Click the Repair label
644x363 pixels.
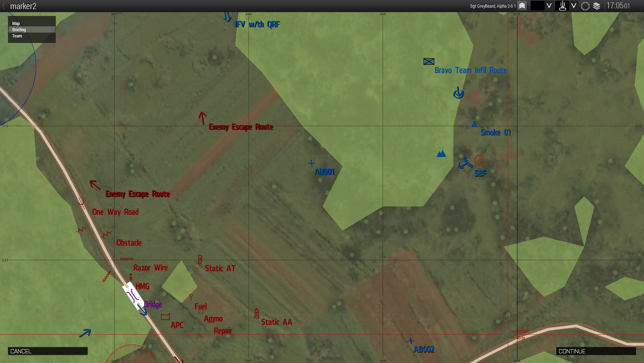click(x=223, y=331)
